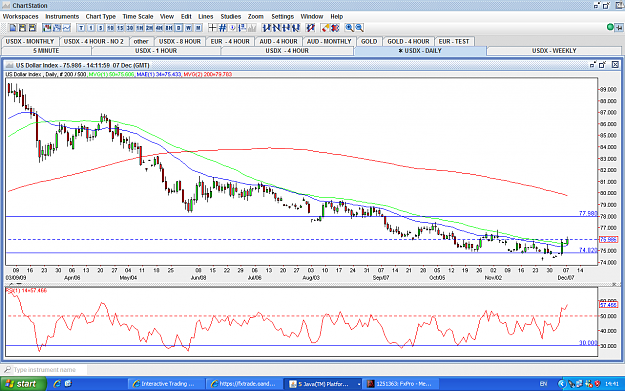Image resolution: width=625 pixels, height=391 pixels.
Task: Select the first trend line drawing tool
Action: pos(266,28)
